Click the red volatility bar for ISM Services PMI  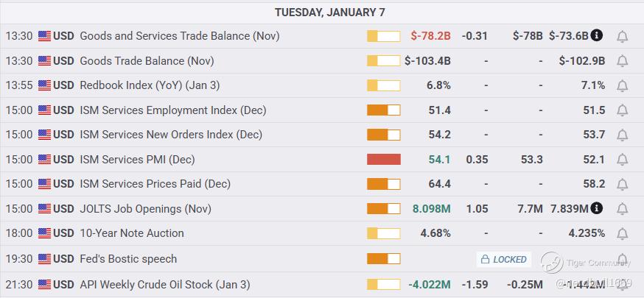383,160
